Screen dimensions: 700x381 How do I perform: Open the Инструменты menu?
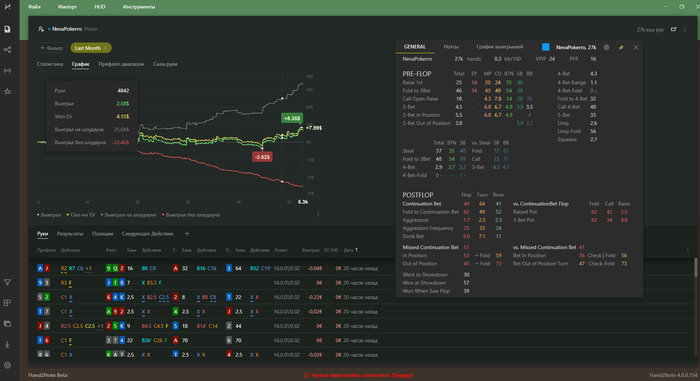pyautogui.click(x=139, y=7)
